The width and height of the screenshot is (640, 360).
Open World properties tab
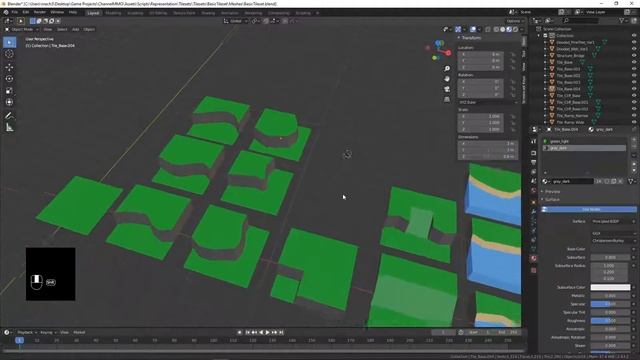pyautogui.click(x=533, y=190)
